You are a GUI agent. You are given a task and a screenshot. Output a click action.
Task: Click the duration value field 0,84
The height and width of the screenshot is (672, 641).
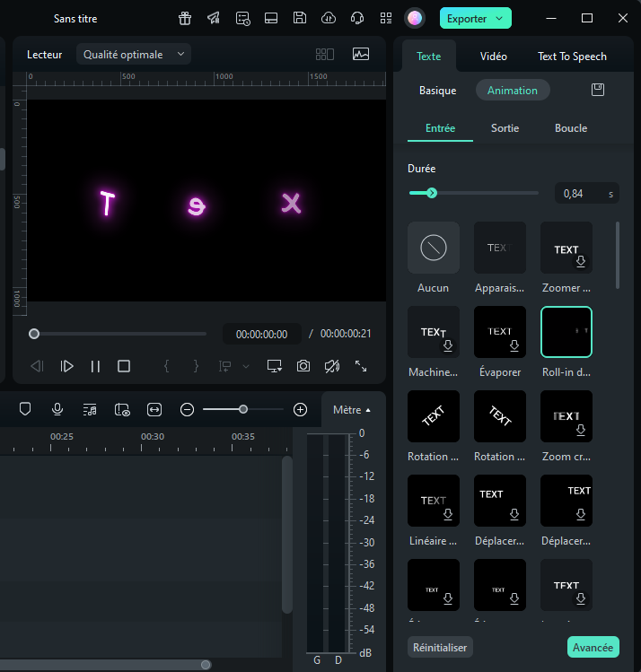point(587,194)
